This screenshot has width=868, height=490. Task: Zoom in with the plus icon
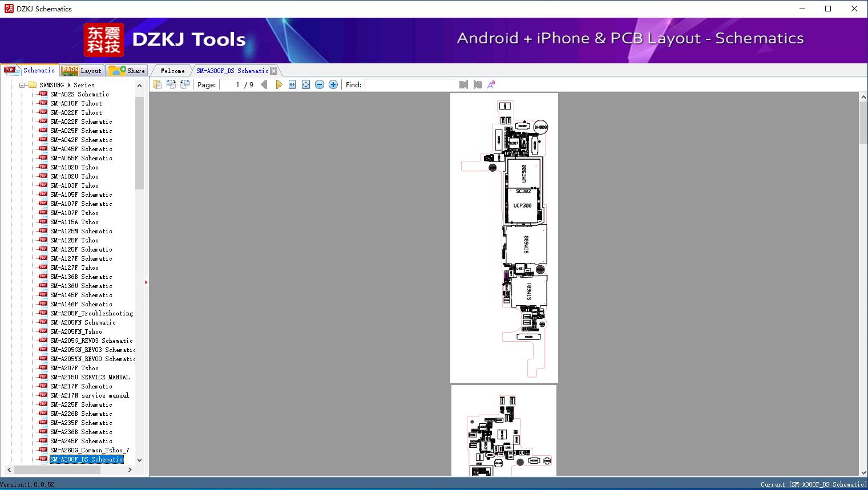click(333, 84)
